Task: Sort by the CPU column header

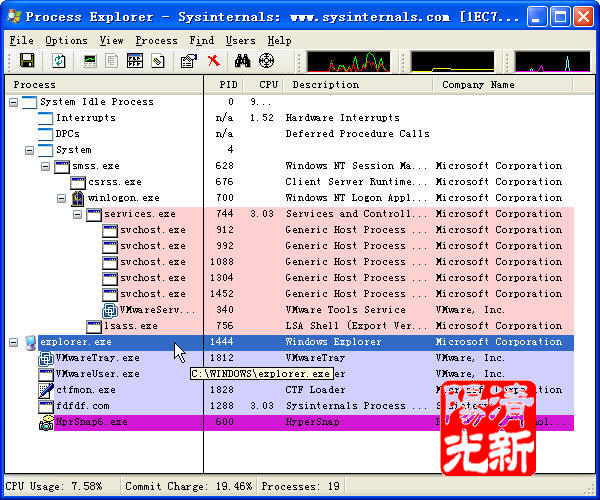Action: click(x=267, y=85)
